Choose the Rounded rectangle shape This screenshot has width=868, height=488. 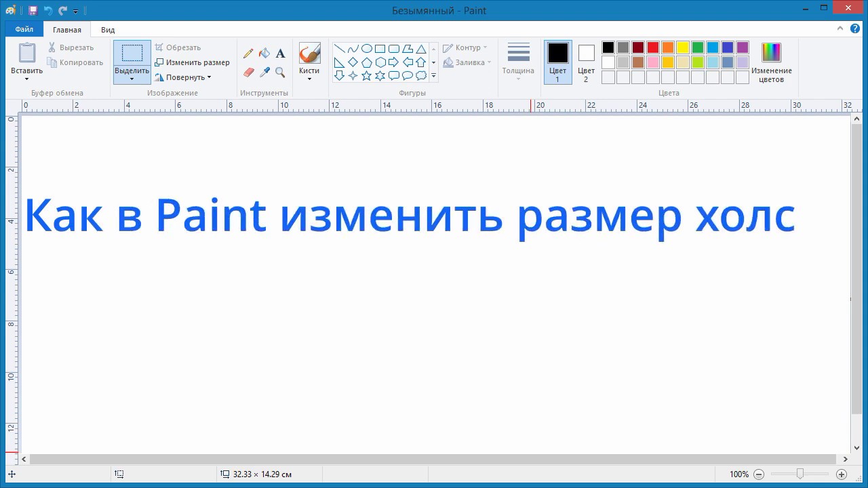pos(394,49)
